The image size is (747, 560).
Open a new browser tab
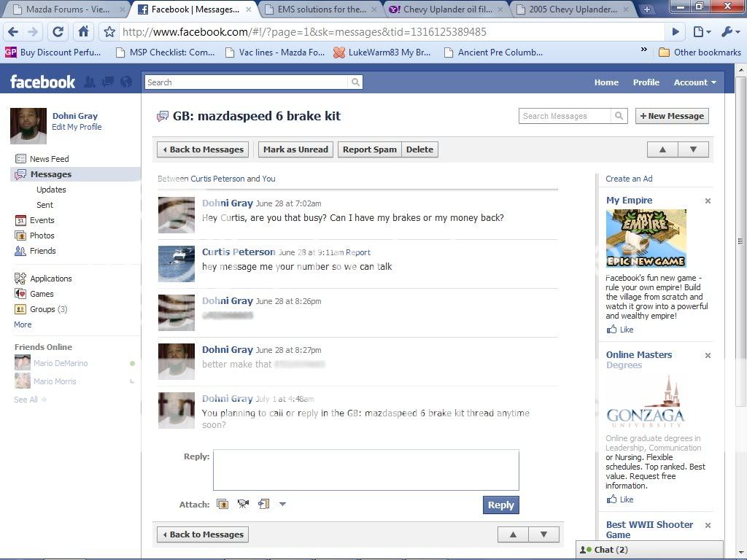[646, 9]
